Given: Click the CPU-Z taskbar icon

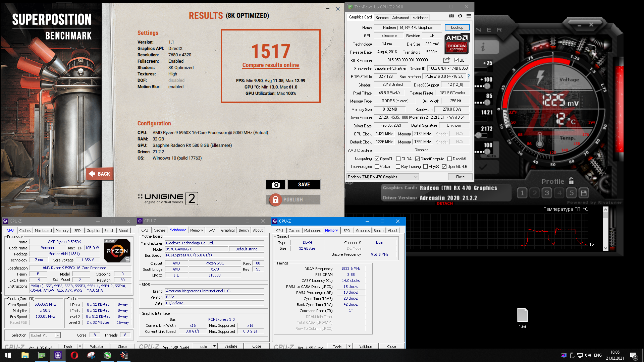Looking at the screenshot, I should click(58, 355).
